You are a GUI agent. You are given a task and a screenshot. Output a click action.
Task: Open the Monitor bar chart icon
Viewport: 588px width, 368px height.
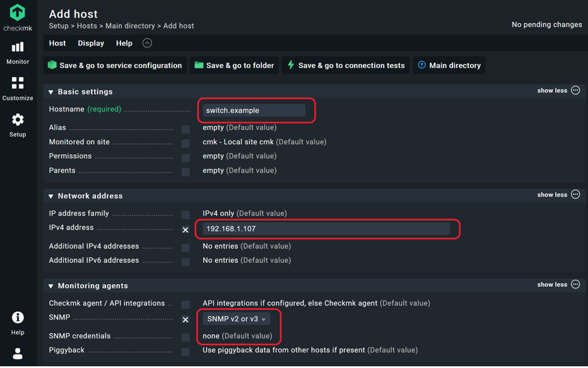[x=18, y=47]
